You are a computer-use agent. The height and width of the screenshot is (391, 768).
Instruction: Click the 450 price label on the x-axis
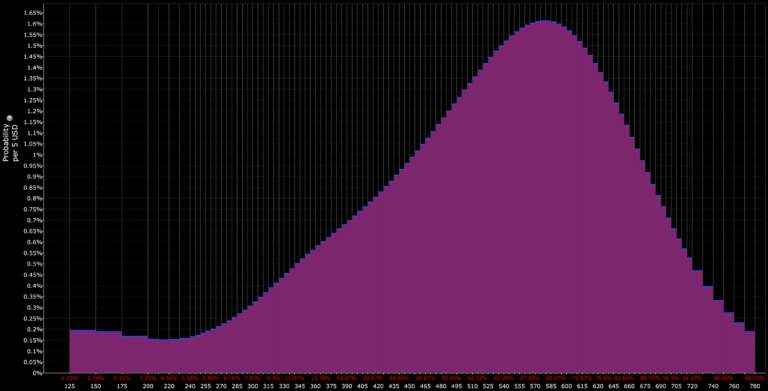pos(409,386)
